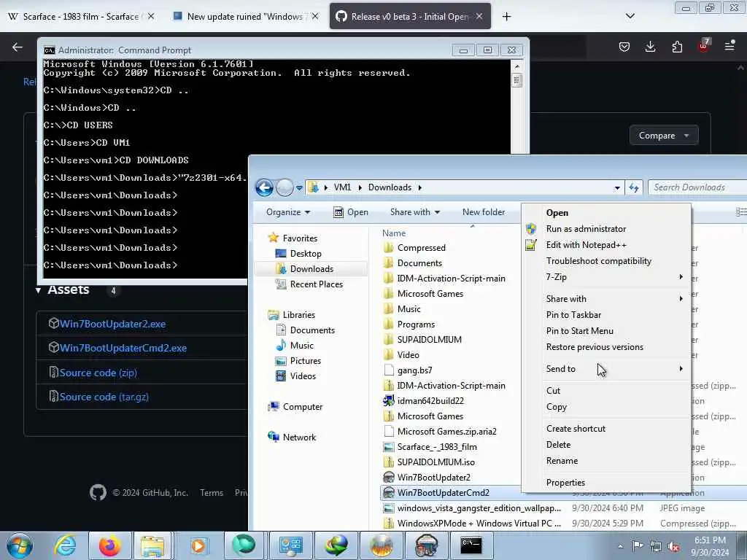Click the Terms link in GitHub footer

[x=212, y=492]
